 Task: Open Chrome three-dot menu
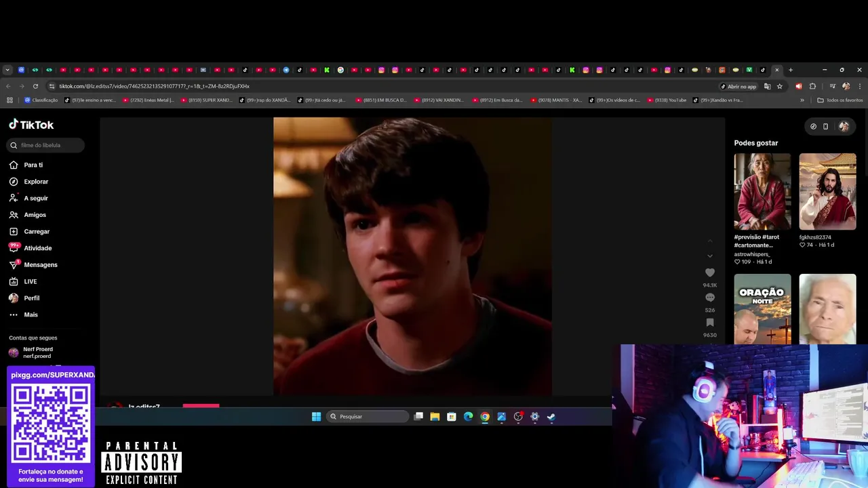click(860, 86)
